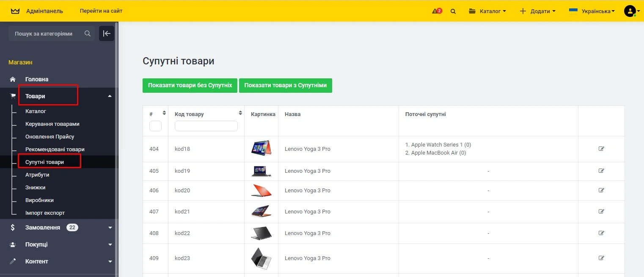This screenshot has width=644, height=277.
Task: Open the user profile avatar menu
Action: click(630, 11)
